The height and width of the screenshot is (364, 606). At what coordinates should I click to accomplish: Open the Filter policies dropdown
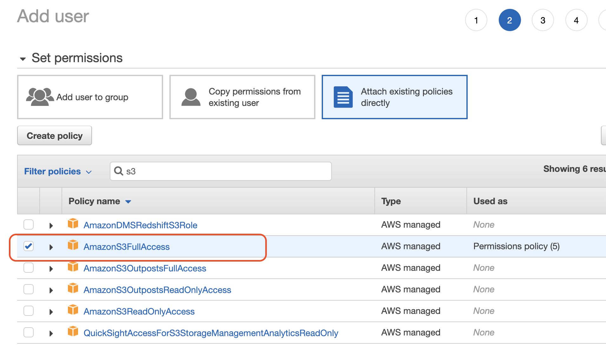(58, 172)
